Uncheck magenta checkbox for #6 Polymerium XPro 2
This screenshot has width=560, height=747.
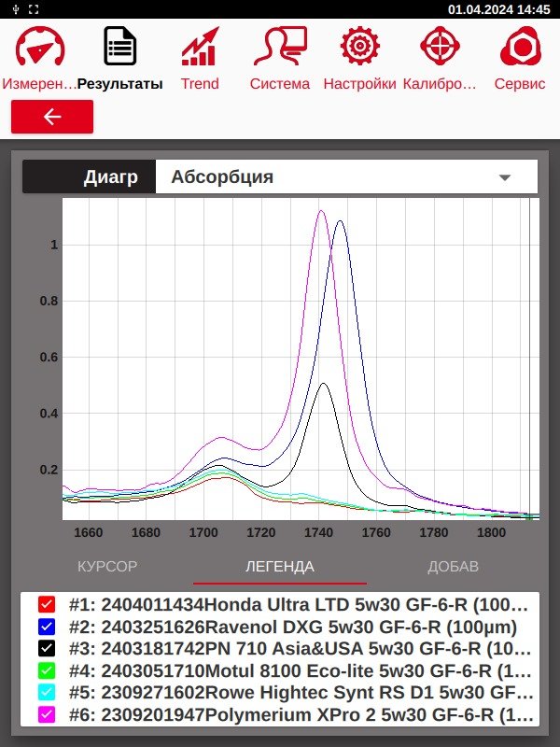[47, 714]
